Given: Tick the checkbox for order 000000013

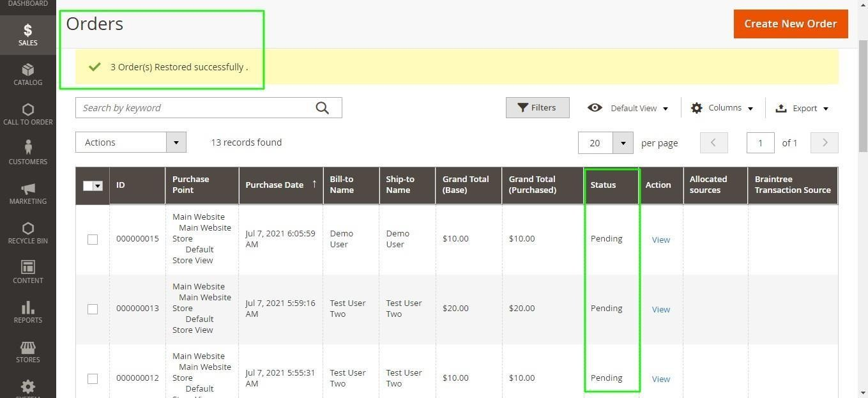Looking at the screenshot, I should tap(93, 309).
